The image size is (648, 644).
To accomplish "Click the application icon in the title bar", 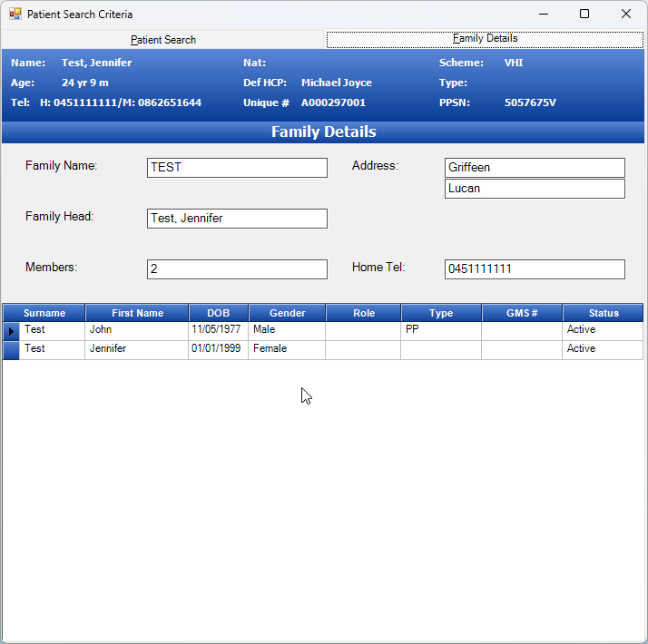I will (x=15, y=15).
